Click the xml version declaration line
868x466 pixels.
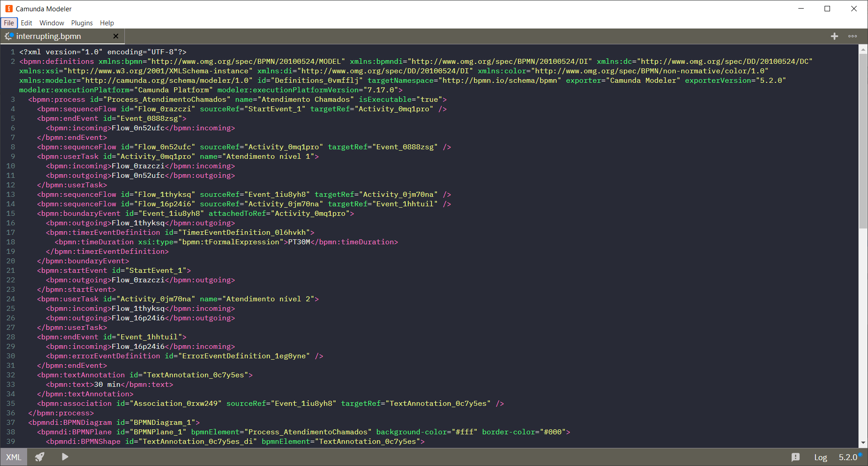pyautogui.click(x=103, y=52)
